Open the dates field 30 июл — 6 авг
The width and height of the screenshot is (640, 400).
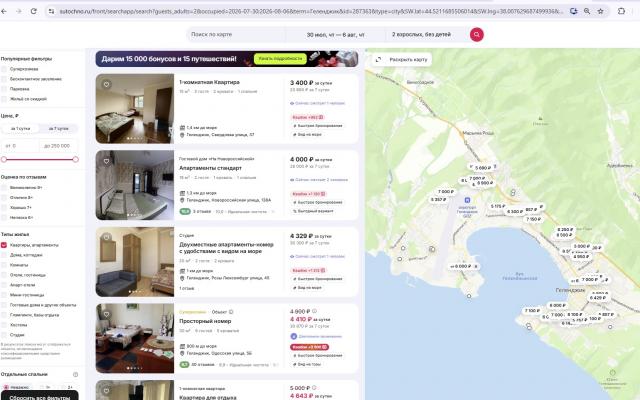tap(336, 35)
